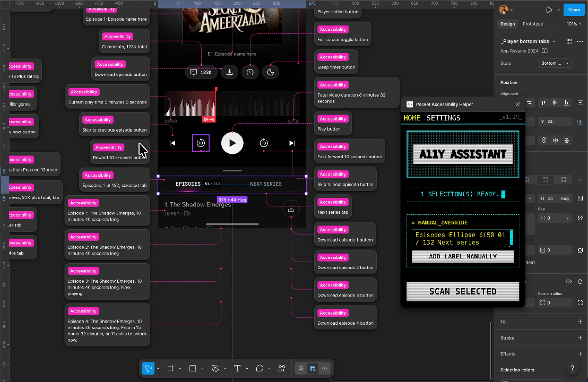Open the 101% zoom dropdown

[x=574, y=24]
